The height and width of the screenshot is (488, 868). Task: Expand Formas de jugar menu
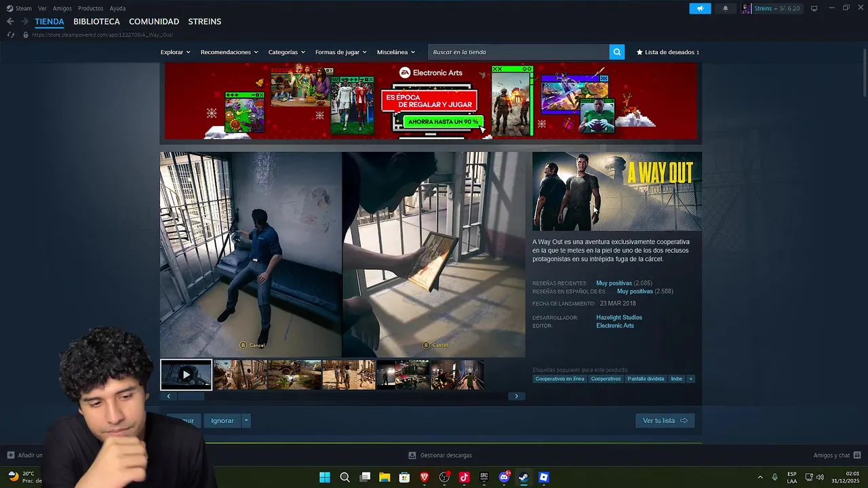pyautogui.click(x=340, y=52)
